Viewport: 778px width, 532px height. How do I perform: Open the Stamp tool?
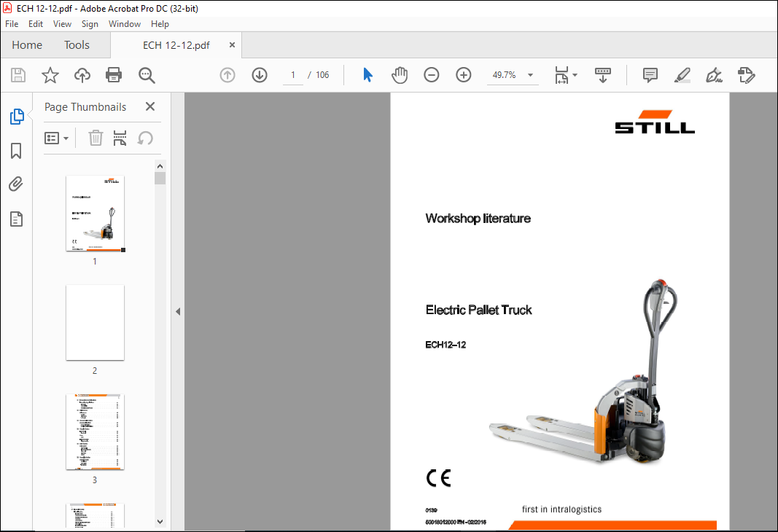point(746,75)
